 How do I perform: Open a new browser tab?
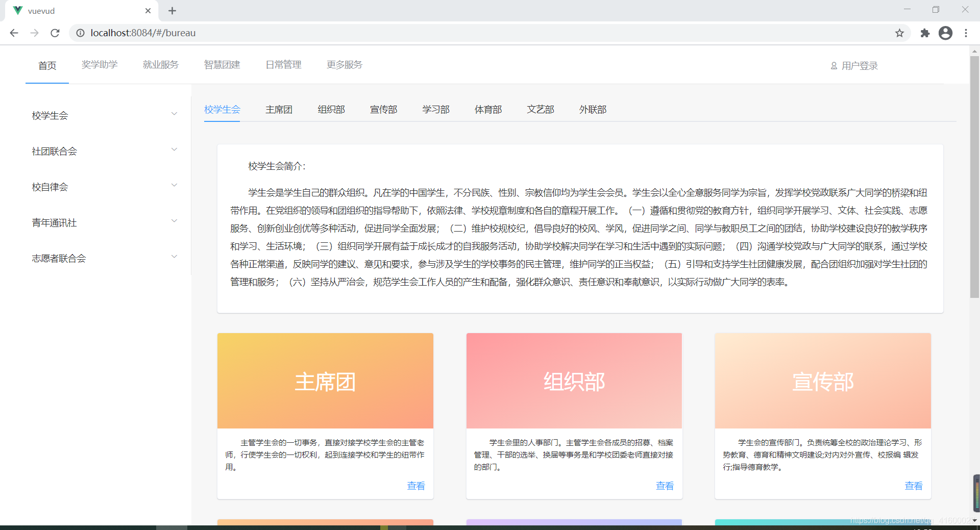(172, 11)
